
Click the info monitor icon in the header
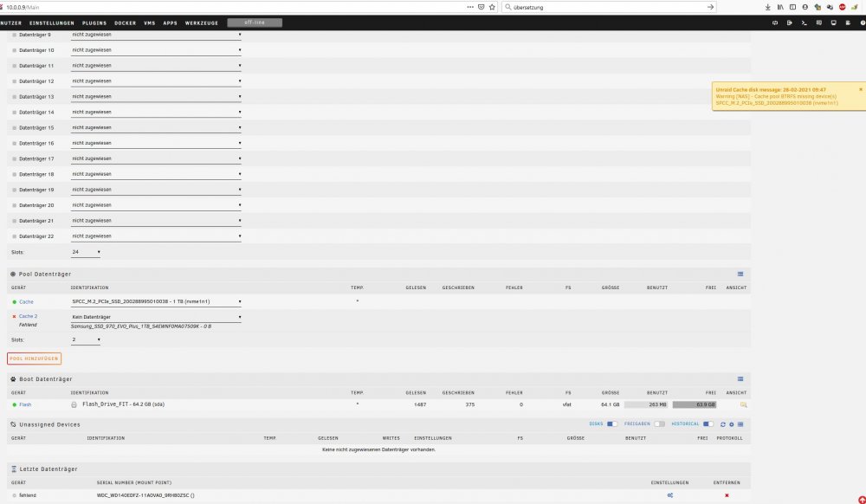(833, 23)
